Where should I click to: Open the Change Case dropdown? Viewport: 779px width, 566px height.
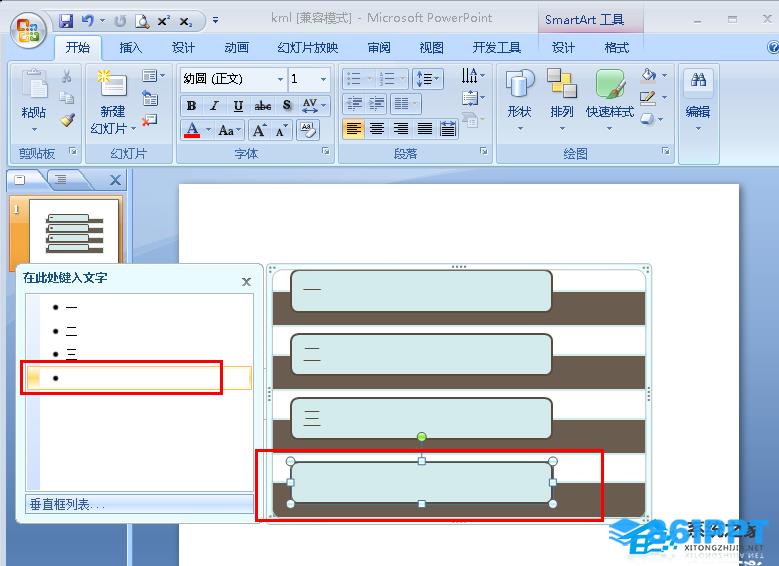[230, 130]
